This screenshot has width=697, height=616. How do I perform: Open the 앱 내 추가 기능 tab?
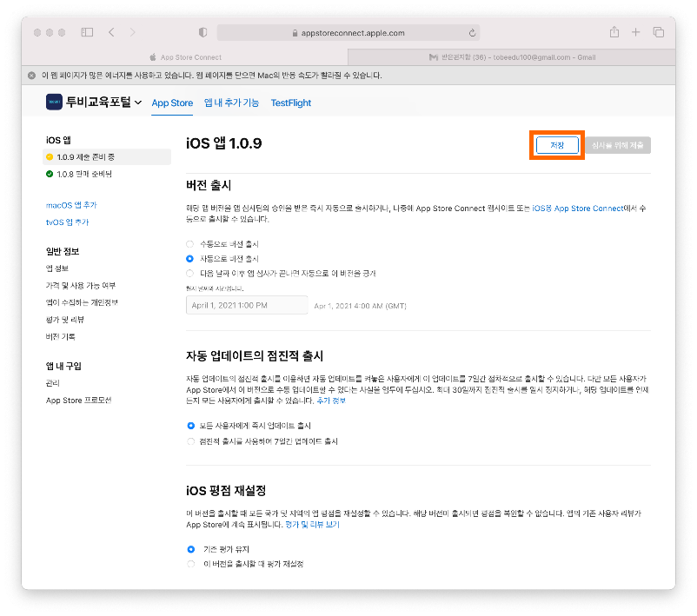231,103
